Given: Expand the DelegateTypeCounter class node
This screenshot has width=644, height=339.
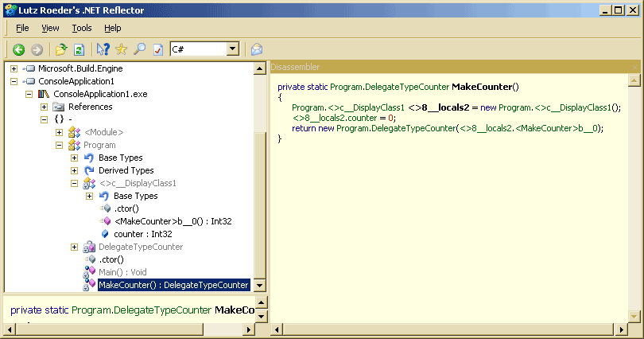Looking at the screenshot, I should tap(74, 247).
